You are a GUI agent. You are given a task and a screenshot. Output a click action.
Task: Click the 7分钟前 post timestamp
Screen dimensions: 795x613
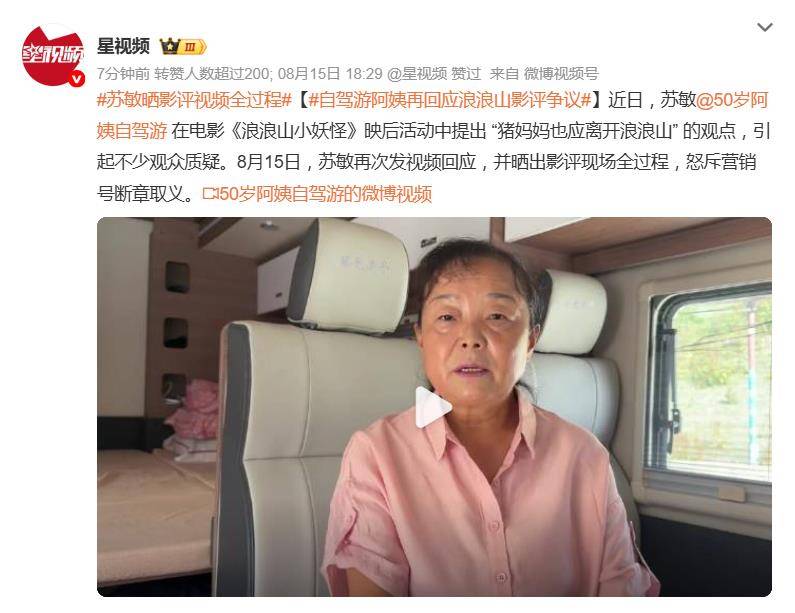point(123,74)
